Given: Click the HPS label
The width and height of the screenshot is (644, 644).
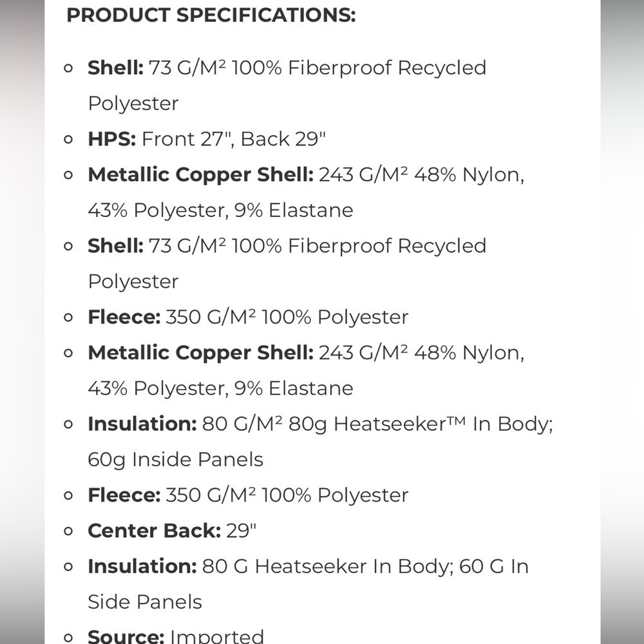Looking at the screenshot, I should [111, 139].
